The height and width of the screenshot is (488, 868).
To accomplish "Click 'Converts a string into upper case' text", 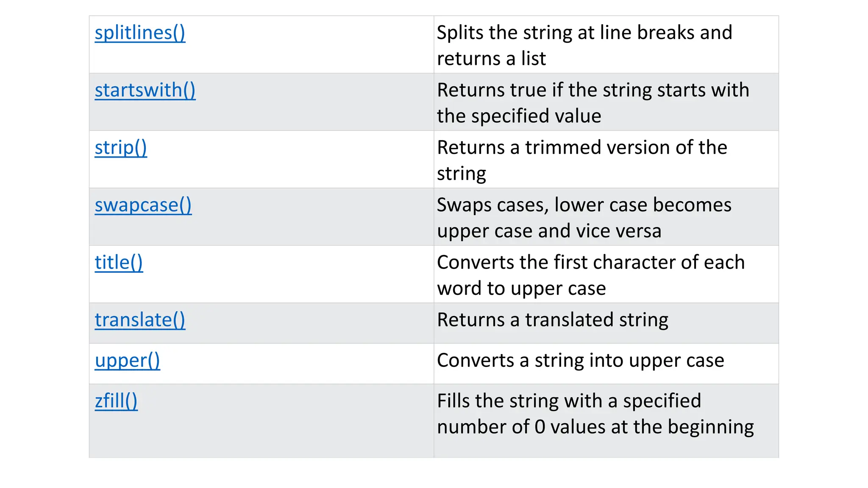I will (581, 361).
